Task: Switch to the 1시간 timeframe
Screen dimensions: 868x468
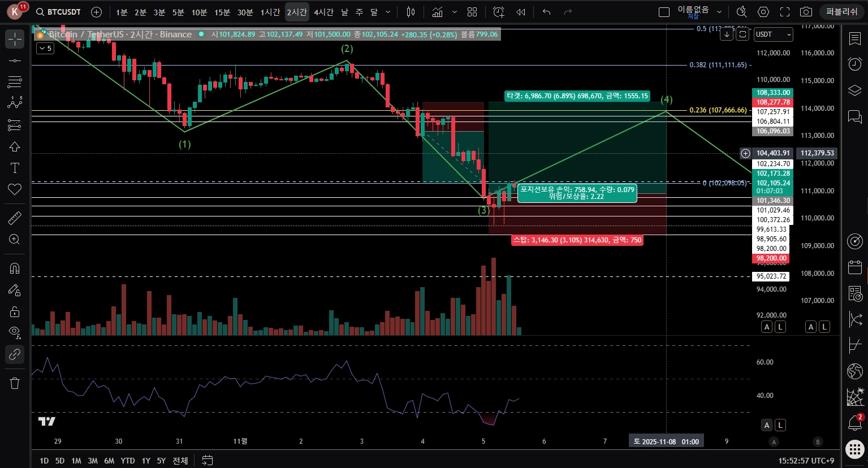Action: click(x=270, y=12)
